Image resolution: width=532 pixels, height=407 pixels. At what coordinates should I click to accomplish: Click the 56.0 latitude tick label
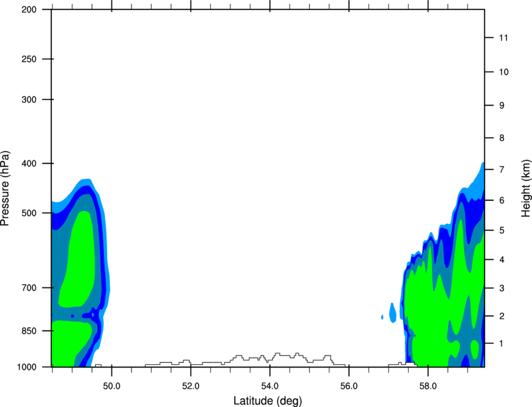349,386
